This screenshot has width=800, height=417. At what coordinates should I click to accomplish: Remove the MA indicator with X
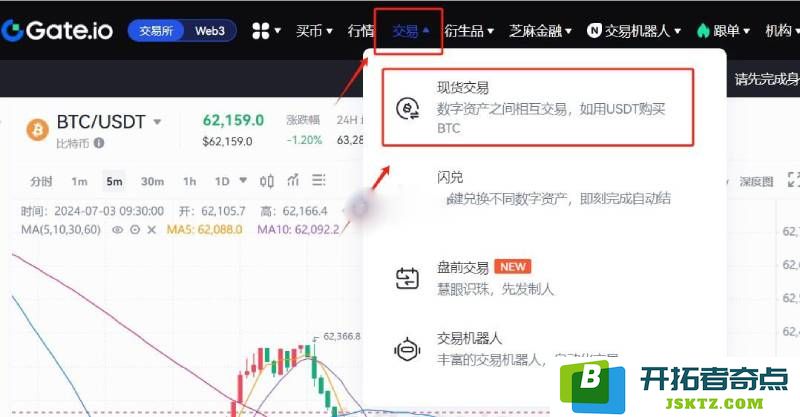coord(152,230)
